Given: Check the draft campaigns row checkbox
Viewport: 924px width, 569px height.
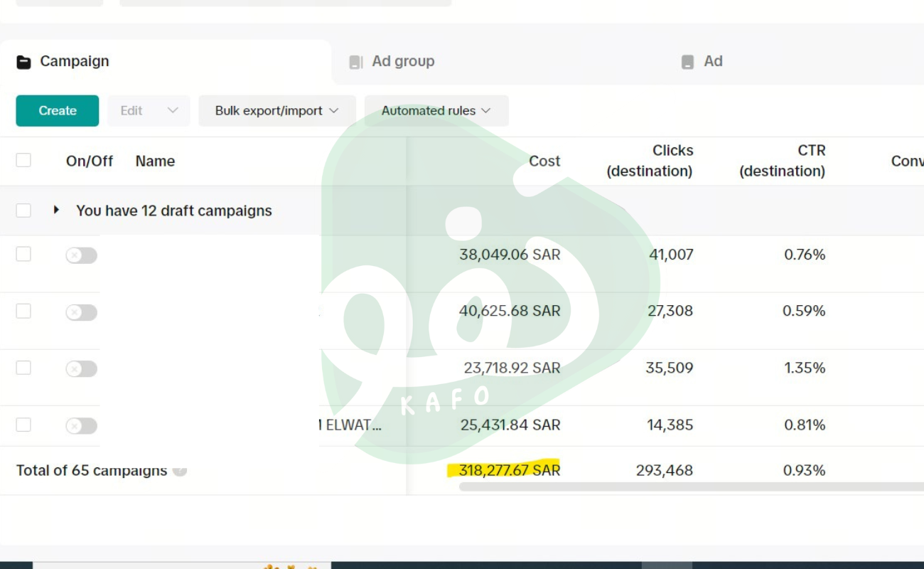Looking at the screenshot, I should pos(23,211).
